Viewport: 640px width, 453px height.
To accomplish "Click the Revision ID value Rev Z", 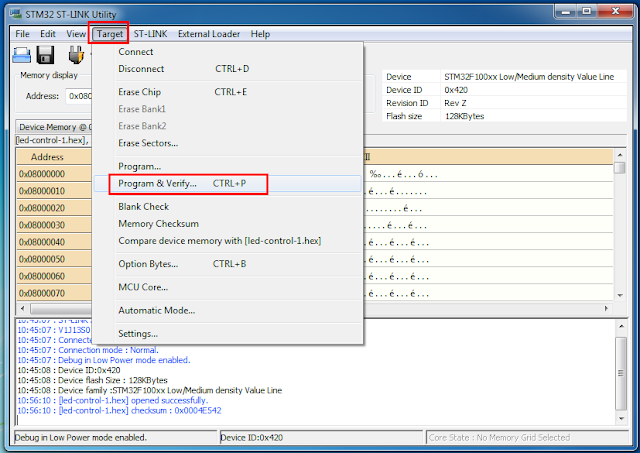I will 534,103.
